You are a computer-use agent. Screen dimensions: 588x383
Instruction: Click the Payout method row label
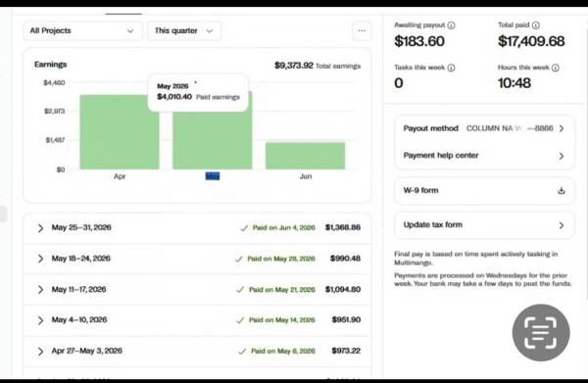pos(431,128)
